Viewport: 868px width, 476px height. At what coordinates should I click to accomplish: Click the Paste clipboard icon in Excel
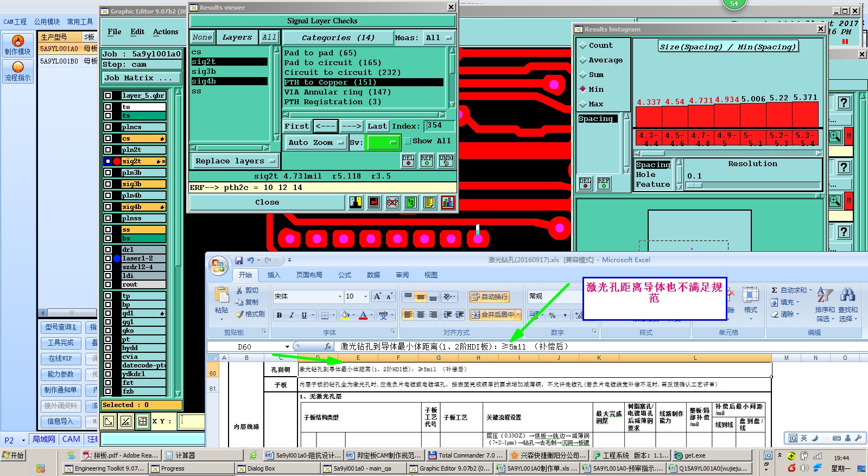point(221,295)
